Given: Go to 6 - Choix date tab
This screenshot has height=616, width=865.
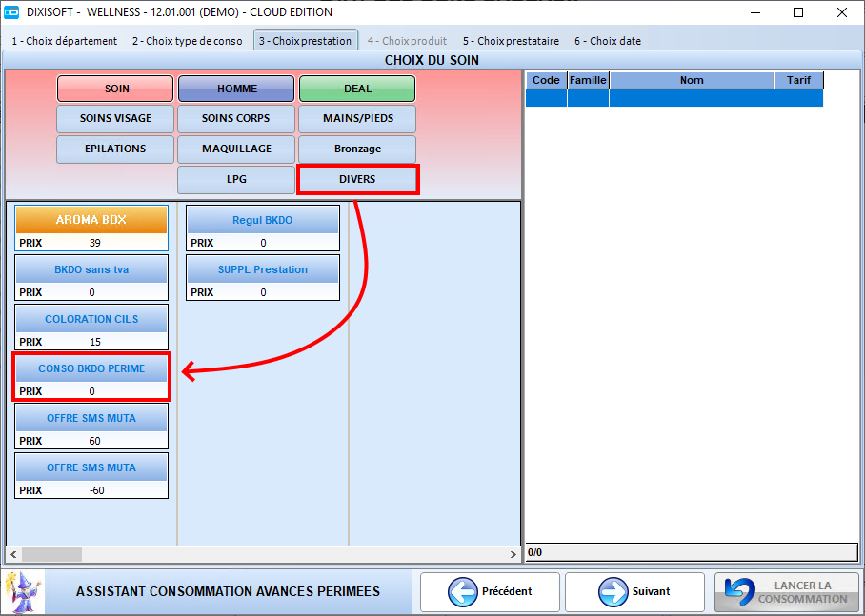Looking at the screenshot, I should (608, 41).
